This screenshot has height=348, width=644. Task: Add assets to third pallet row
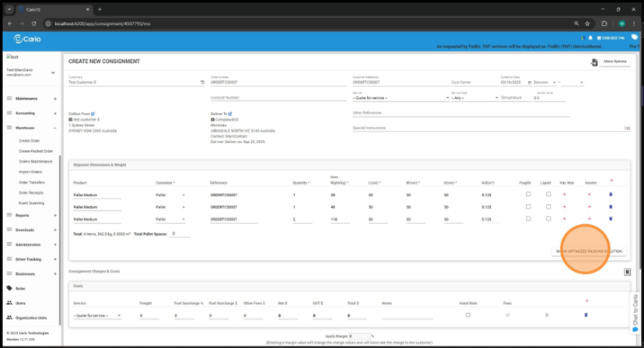(590, 220)
